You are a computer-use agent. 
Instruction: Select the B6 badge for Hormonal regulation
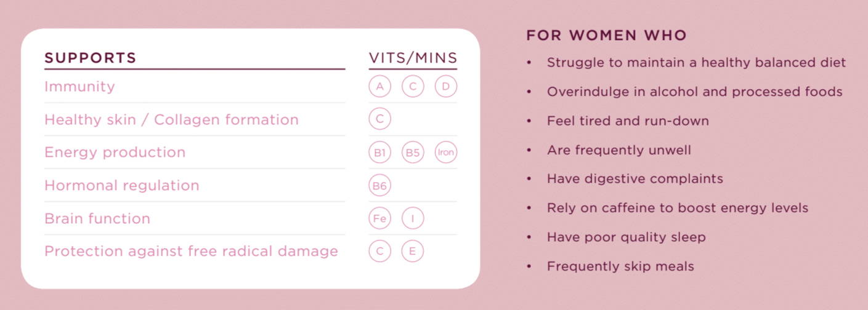pyautogui.click(x=380, y=185)
